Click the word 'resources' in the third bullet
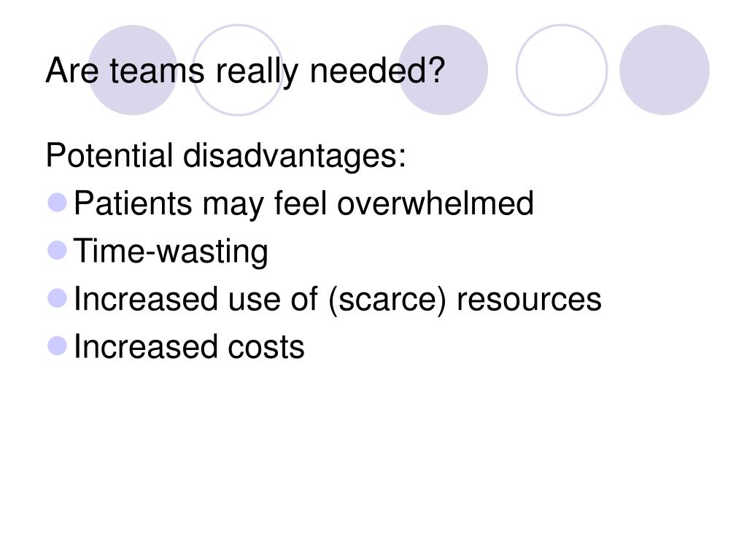This screenshot has width=747, height=560. (x=529, y=300)
